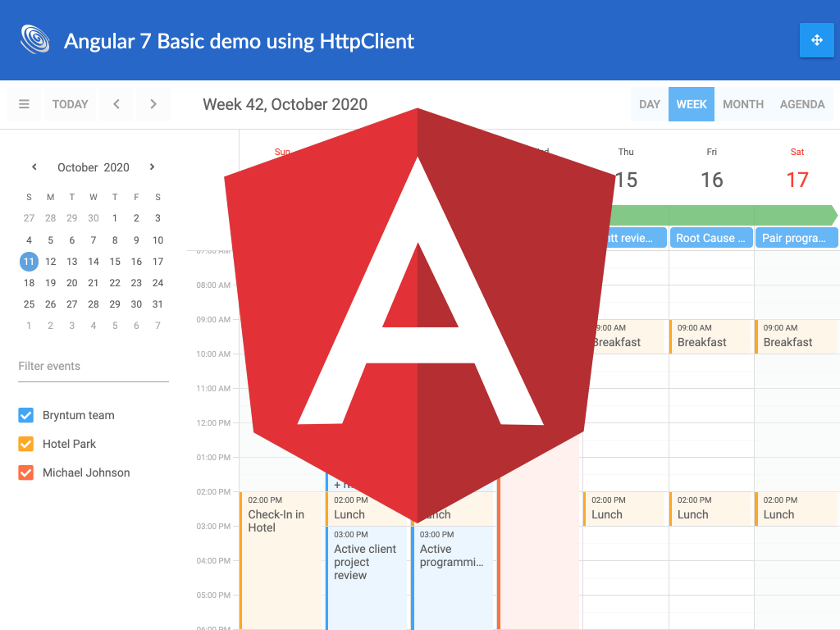
Task: Go to next week arrow
Action: 153,104
